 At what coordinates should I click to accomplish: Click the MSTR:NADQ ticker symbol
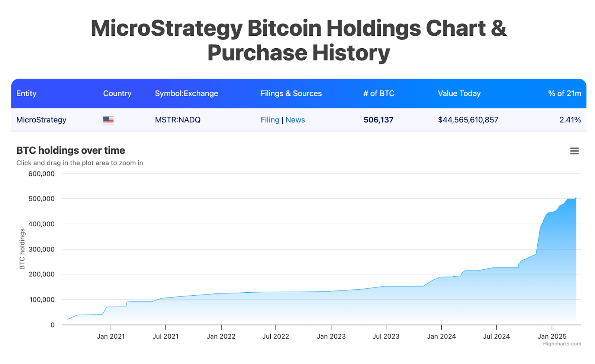[x=177, y=120]
